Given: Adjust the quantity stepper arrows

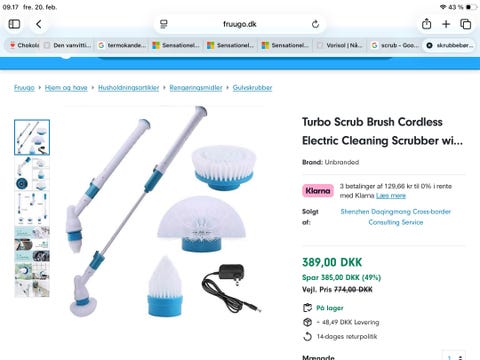Looking at the screenshot, I should [460, 357].
